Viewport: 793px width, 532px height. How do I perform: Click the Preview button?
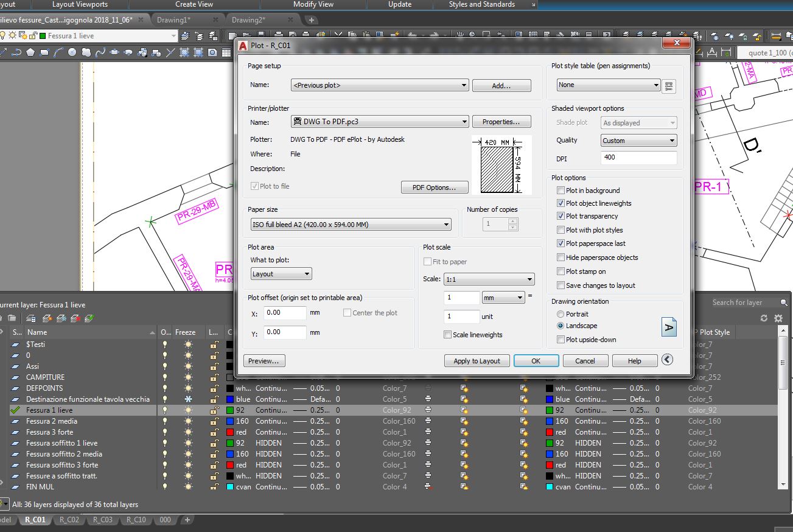click(264, 360)
